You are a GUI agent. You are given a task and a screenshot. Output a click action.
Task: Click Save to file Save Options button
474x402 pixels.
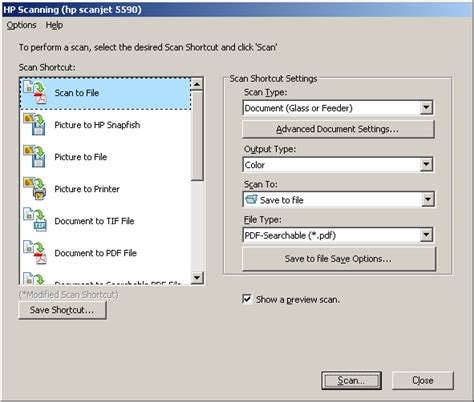(339, 259)
